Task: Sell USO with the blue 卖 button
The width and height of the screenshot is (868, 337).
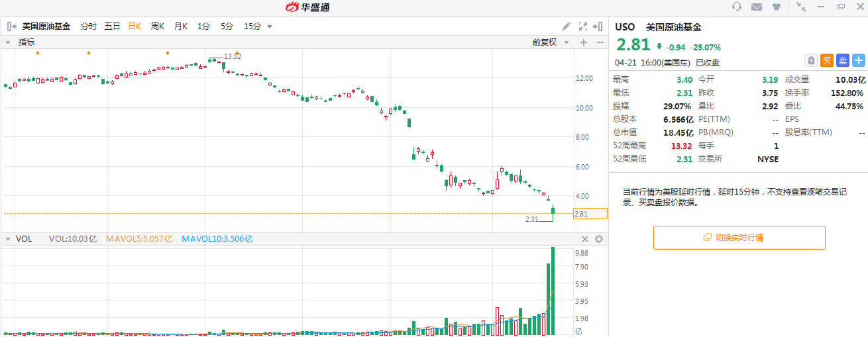Action: tap(842, 60)
